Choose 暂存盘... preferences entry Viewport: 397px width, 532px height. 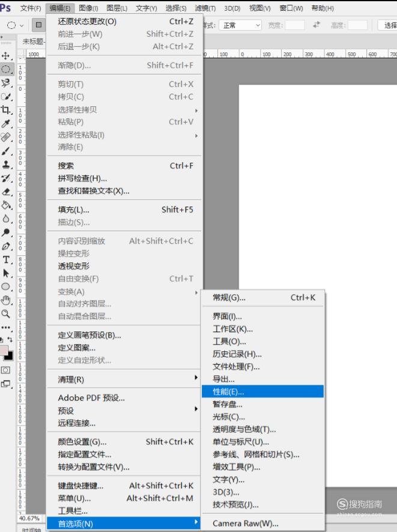coord(262,404)
